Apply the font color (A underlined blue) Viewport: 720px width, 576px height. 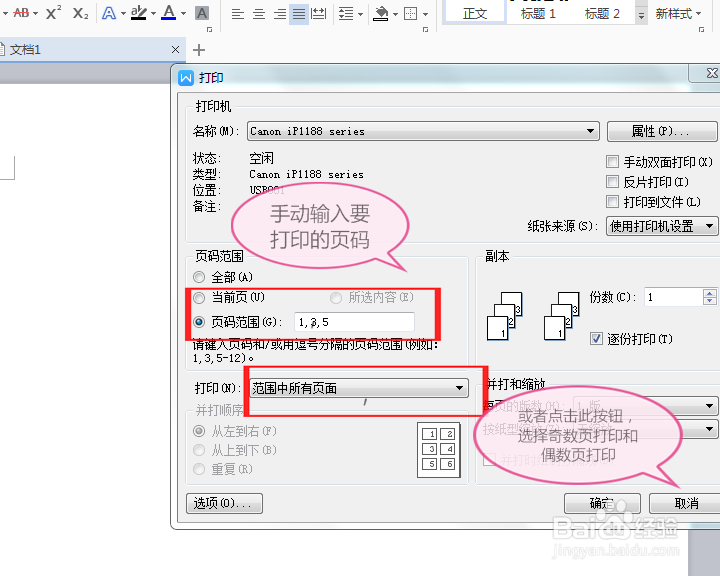tap(169, 13)
